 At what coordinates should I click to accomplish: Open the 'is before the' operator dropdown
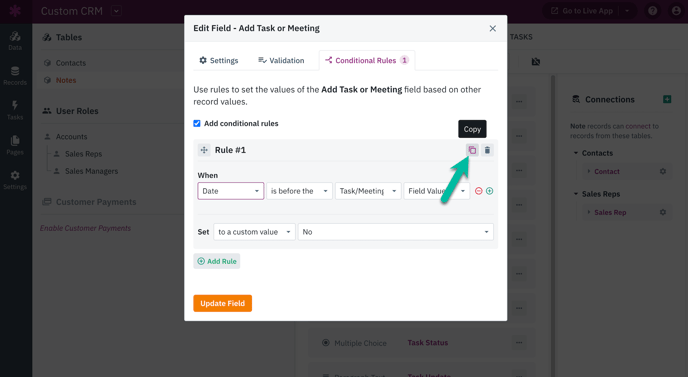[299, 191]
